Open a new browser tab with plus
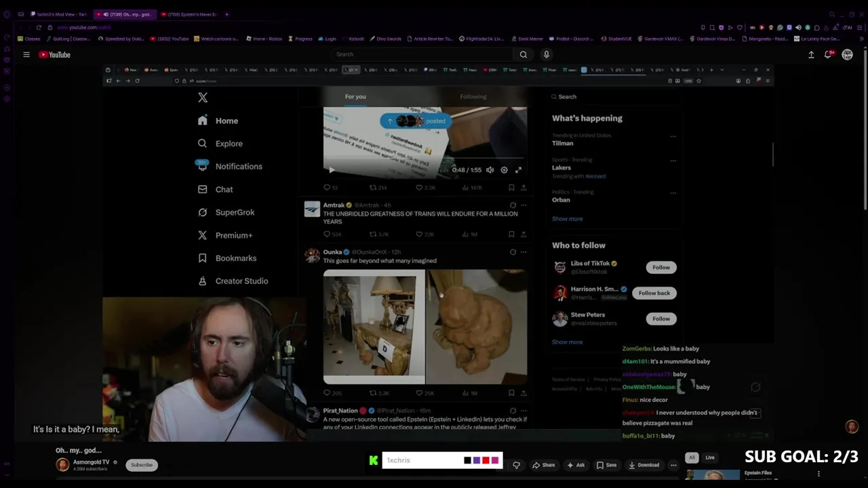The image size is (868, 488). click(226, 14)
